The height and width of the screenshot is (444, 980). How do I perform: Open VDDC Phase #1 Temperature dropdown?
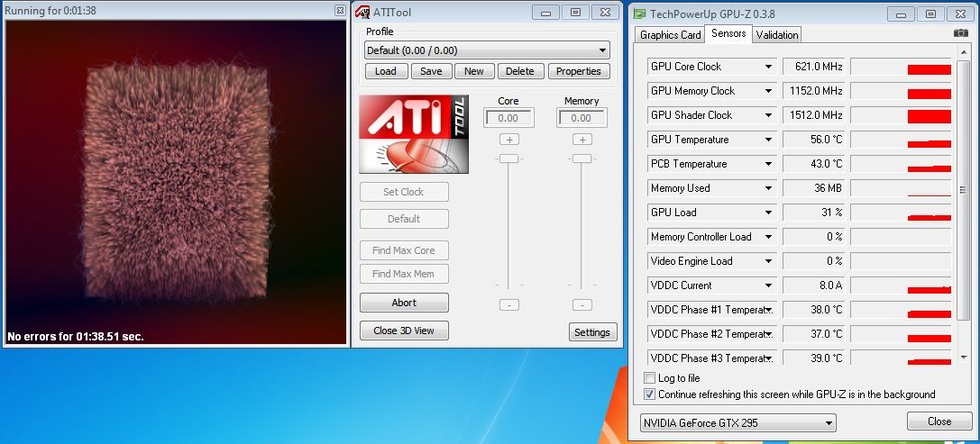tap(768, 311)
